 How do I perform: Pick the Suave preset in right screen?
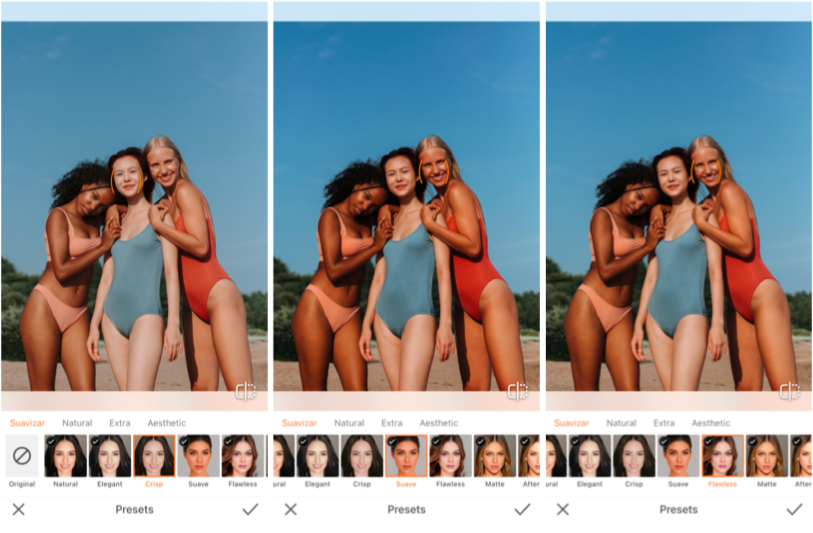(678, 456)
